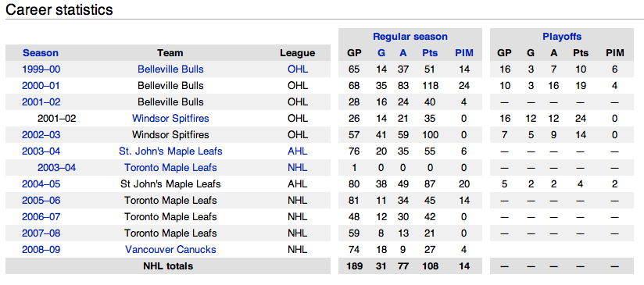
Task: Click the Belleville Bulls team link
Action: [170, 69]
